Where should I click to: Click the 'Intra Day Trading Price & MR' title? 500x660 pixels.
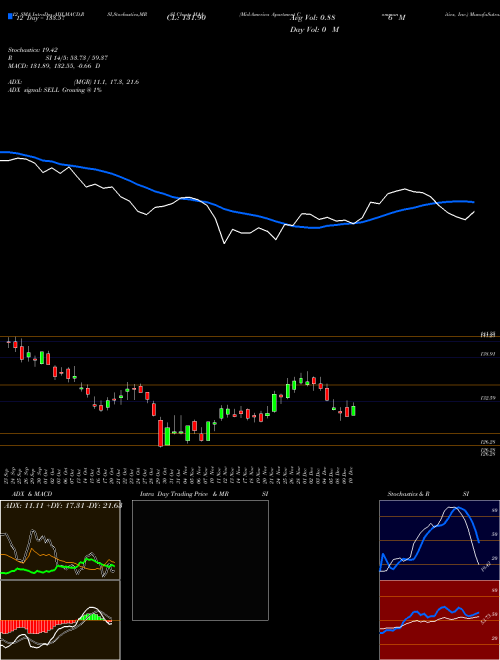(x=185, y=494)
